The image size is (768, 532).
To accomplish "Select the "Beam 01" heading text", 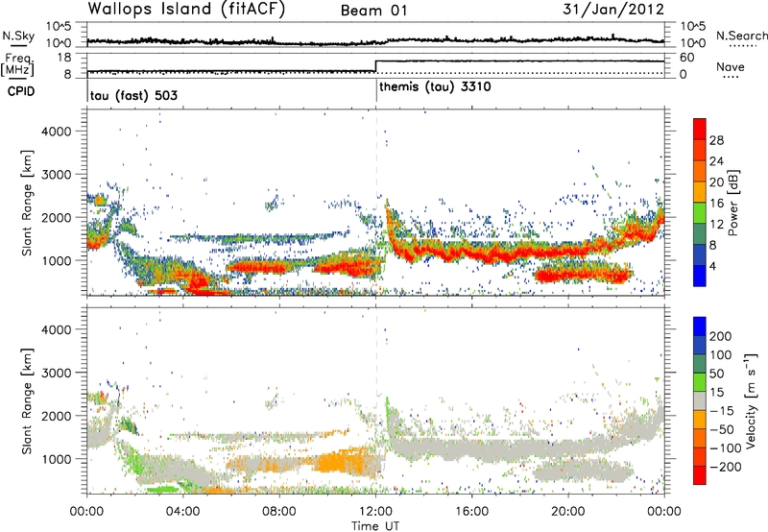I will click(x=373, y=11).
